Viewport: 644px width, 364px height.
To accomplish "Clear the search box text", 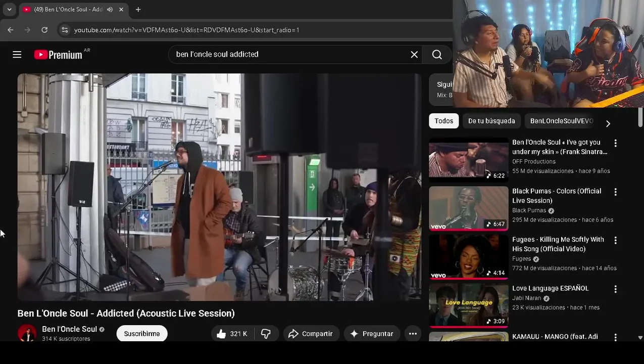I will [x=414, y=54].
